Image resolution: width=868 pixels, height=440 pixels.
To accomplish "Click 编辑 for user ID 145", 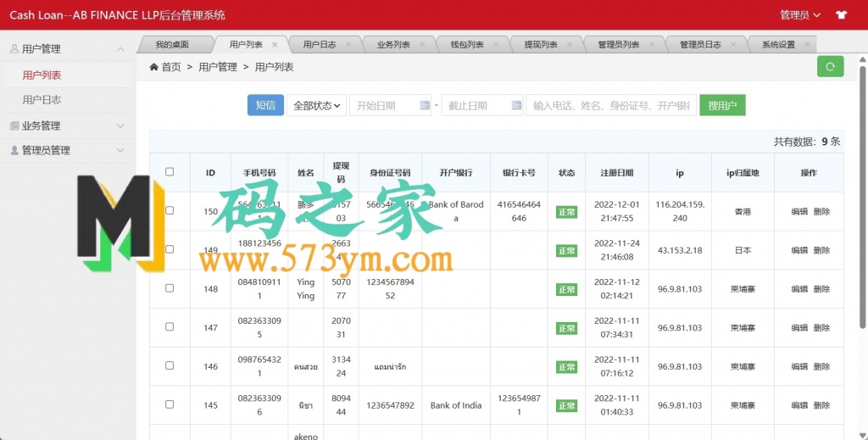I will (799, 405).
